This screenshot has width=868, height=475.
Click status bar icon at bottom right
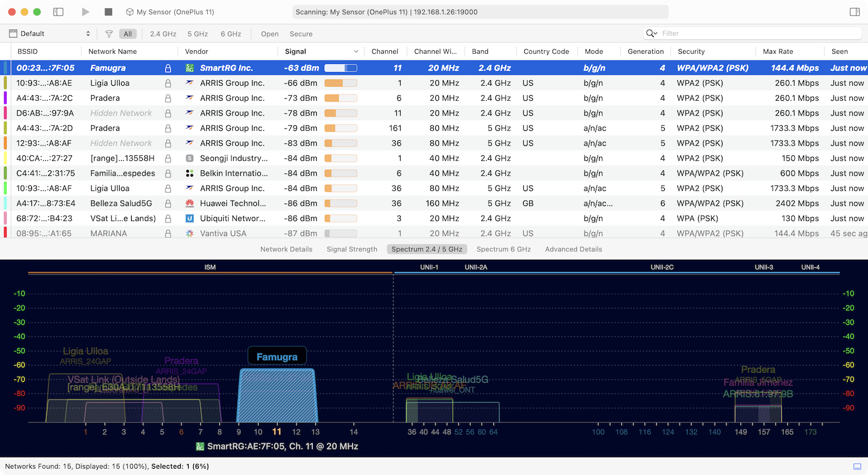click(x=857, y=466)
